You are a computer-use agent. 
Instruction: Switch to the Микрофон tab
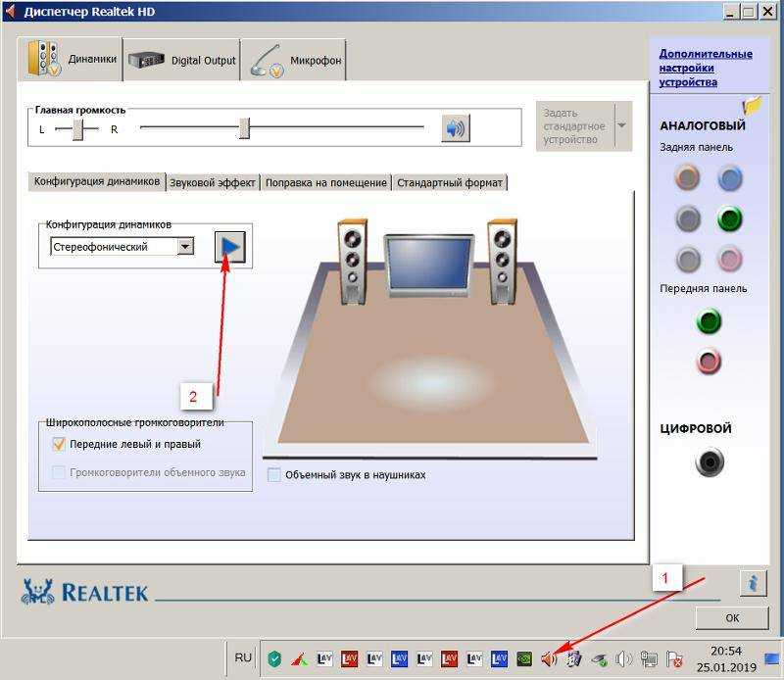click(294, 60)
